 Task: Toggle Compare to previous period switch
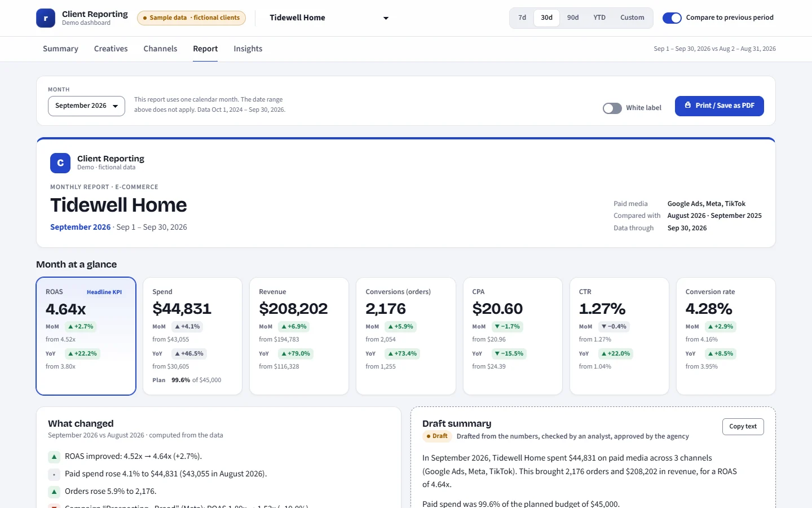point(672,18)
